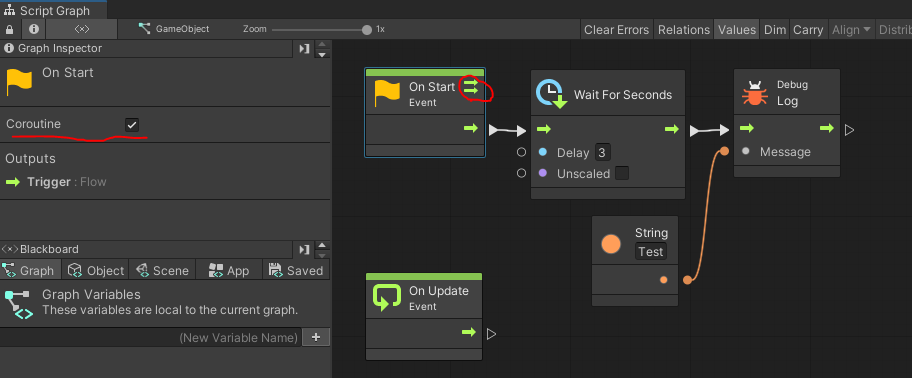Click Wait For Seconds flow output port
This screenshot has width=912, height=378.
672,129
